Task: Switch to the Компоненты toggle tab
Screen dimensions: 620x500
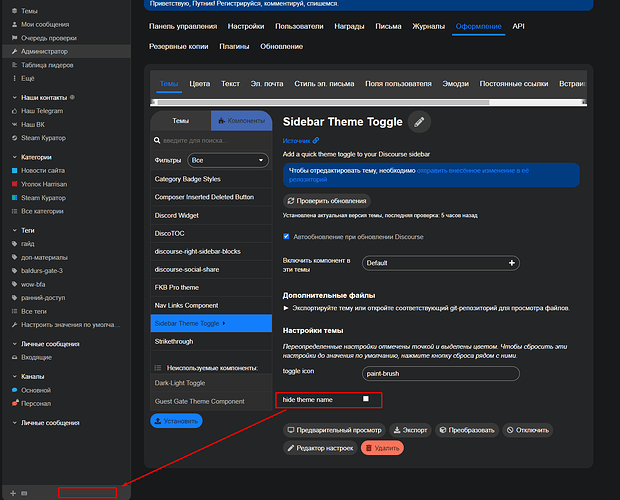Action: [x=242, y=121]
